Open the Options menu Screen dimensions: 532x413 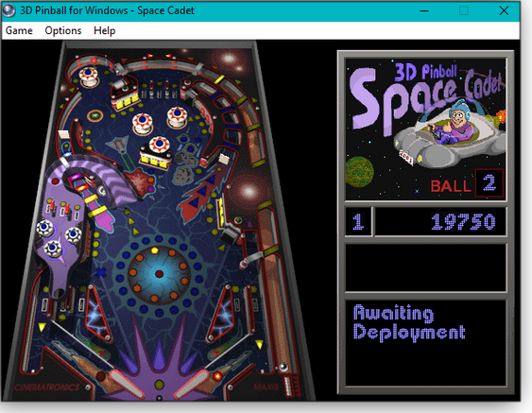point(63,30)
